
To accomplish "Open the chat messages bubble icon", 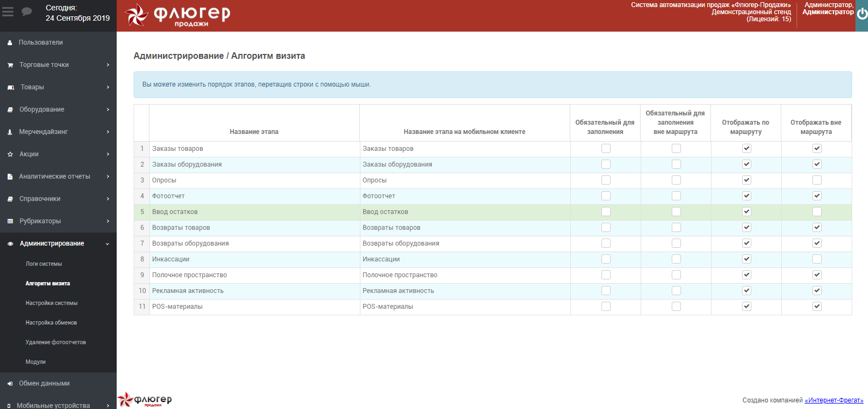I will pyautogui.click(x=27, y=12).
